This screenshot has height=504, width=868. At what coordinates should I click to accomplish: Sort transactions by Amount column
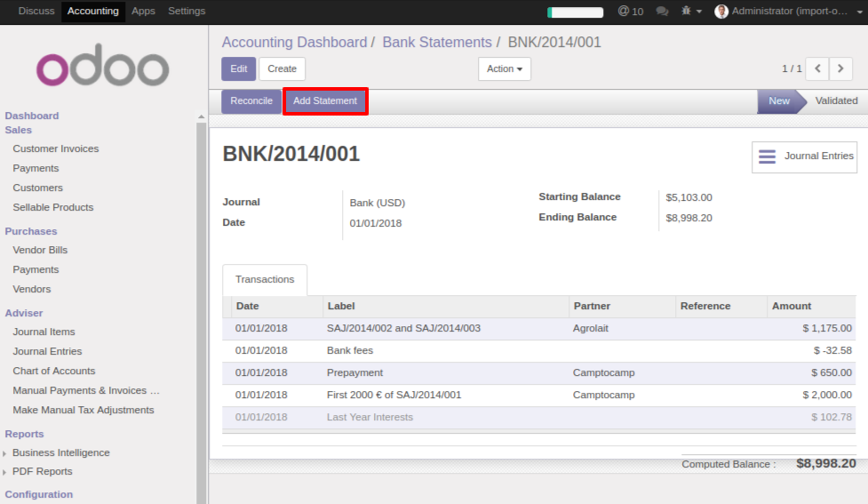(x=792, y=306)
